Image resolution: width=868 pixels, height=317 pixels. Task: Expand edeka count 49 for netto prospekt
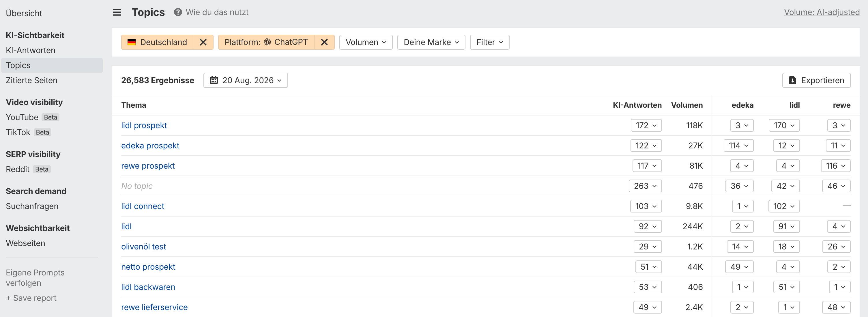739,267
